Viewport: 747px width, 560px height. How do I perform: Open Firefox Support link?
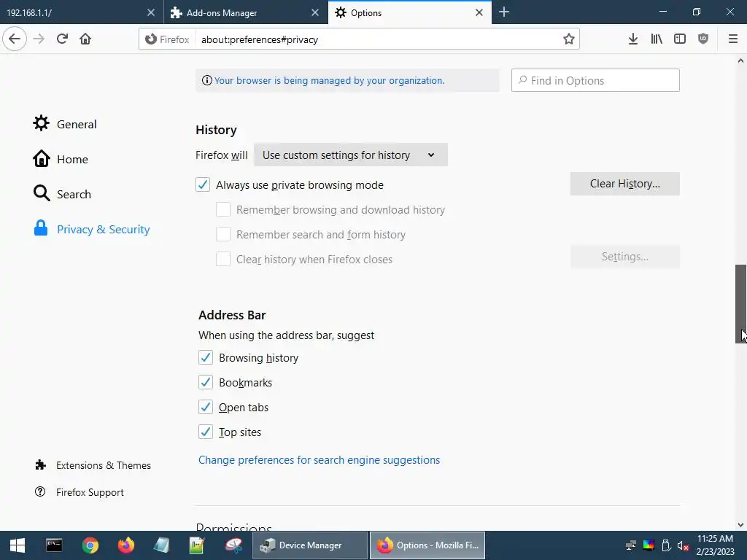(79, 492)
